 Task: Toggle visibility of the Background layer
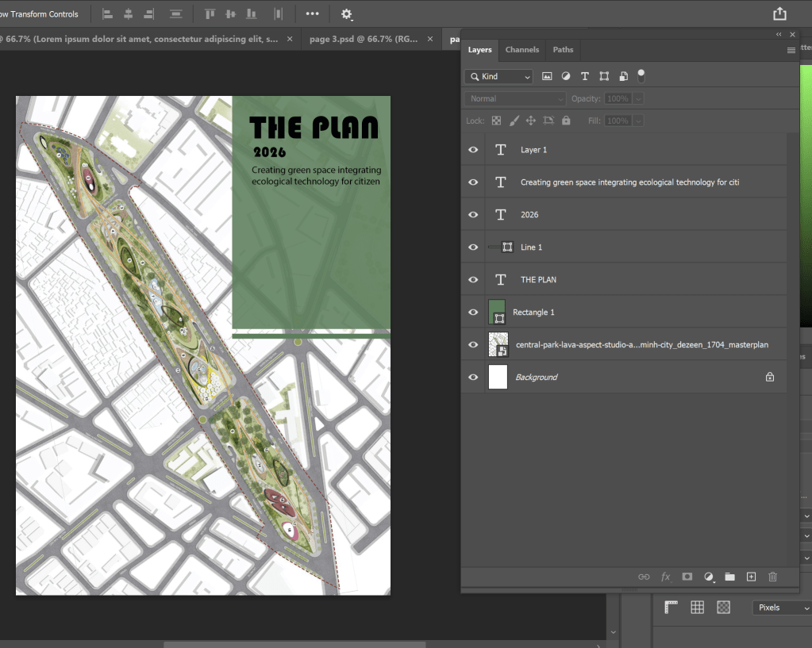click(473, 377)
